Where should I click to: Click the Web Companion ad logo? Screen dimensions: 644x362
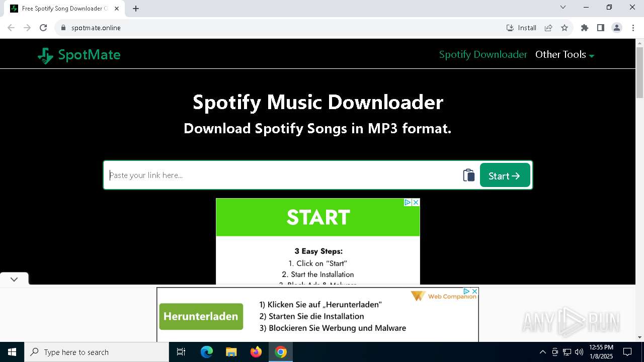pos(443,296)
